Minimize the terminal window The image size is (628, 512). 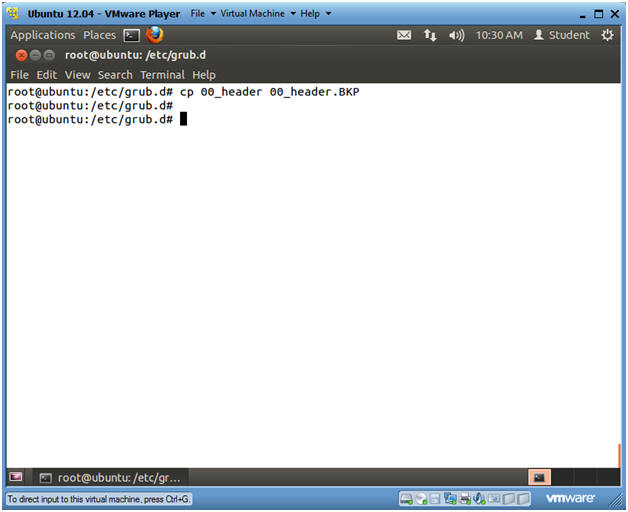tap(36, 55)
